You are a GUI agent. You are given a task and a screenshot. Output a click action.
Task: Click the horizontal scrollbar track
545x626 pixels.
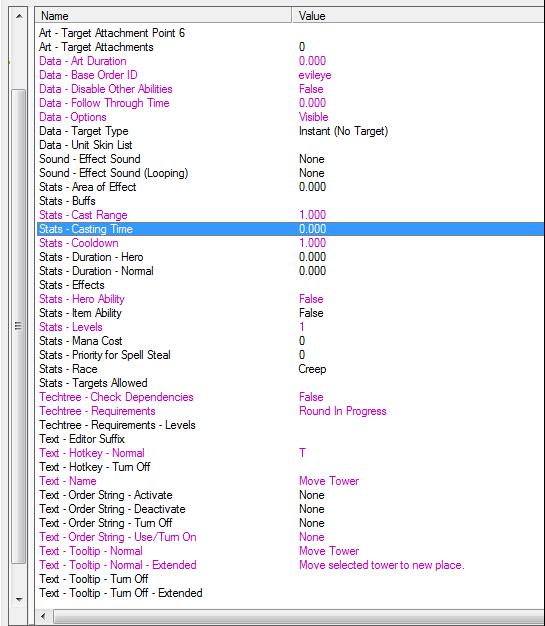tap(297, 616)
